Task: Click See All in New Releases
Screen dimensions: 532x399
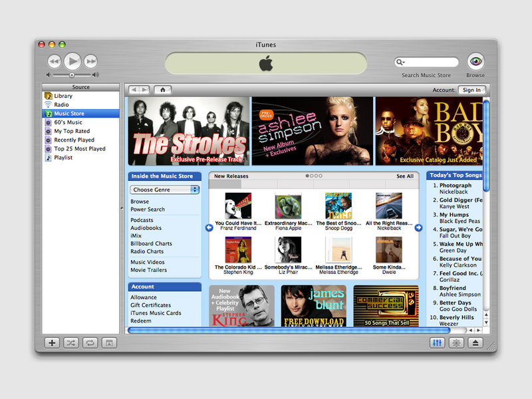Action: click(405, 176)
